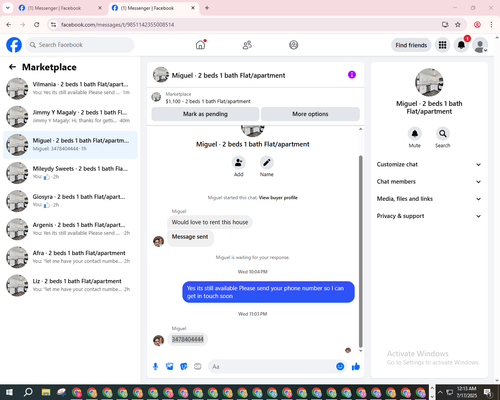Mute the conversation with the bell icon
The height and width of the screenshot is (400, 500).
pyautogui.click(x=415, y=134)
